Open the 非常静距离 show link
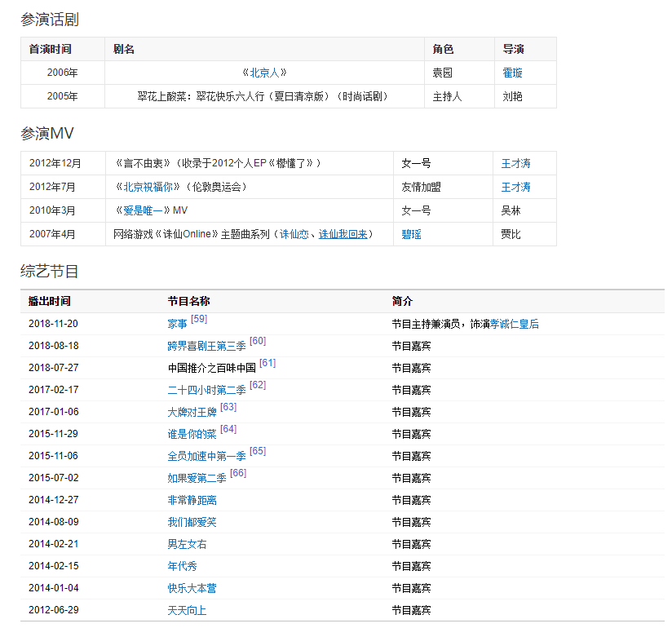Image resolution: width=672 pixels, height=628 pixels. pos(192,500)
